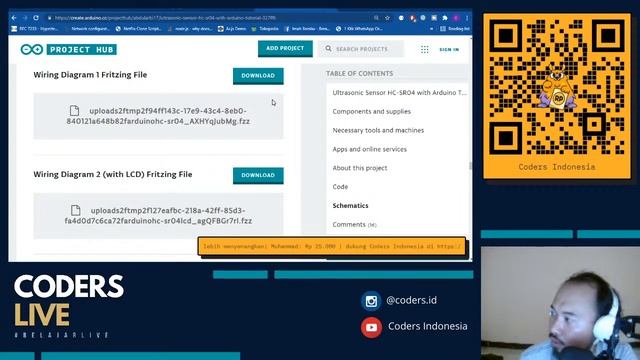Screen dimensions: 640x360
Task: Jump to About this project section
Action: [x=360, y=168]
